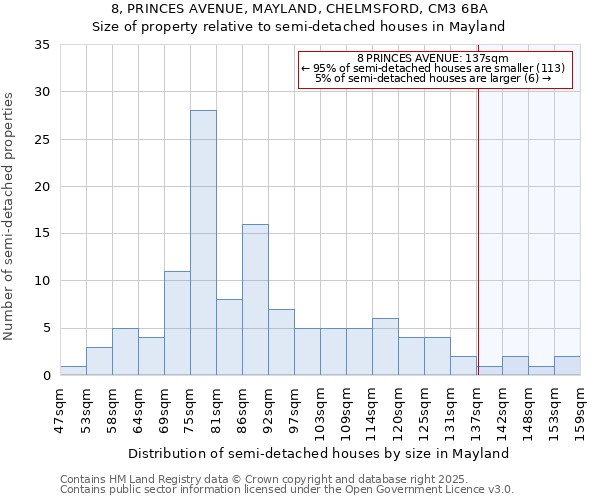Click the histogram bar starting at 53sqm
This screenshot has width=600, height=500.
pyautogui.click(x=99, y=361)
